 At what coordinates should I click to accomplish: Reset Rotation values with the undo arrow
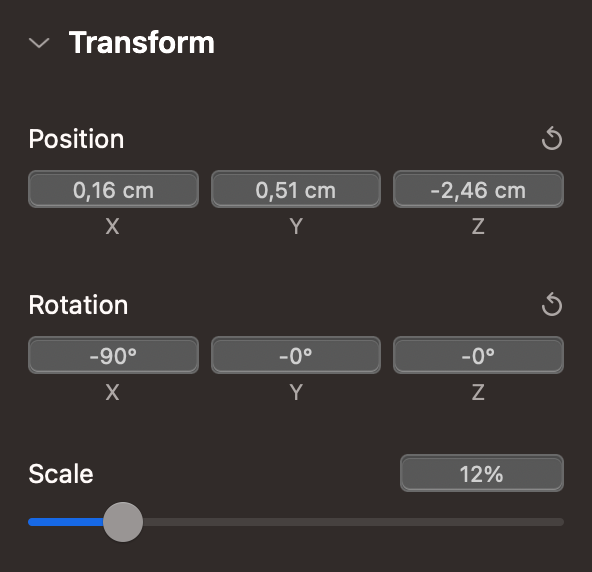coord(552,304)
